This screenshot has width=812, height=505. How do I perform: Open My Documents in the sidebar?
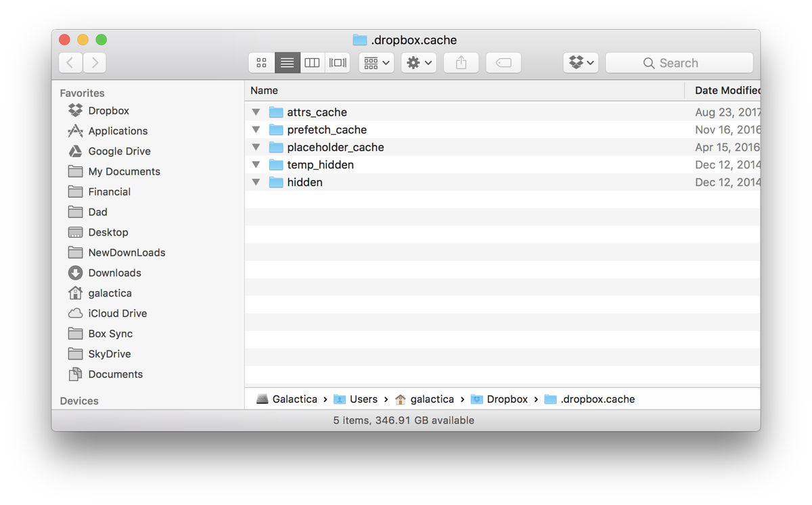pos(124,171)
